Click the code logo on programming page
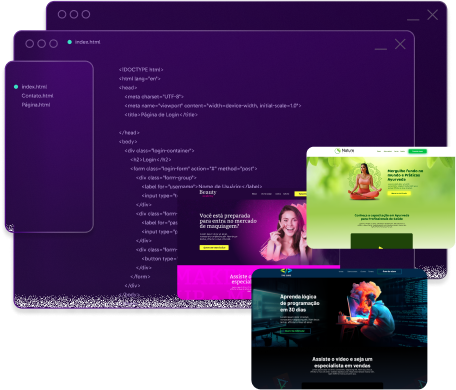 pyautogui.click(x=286, y=271)
